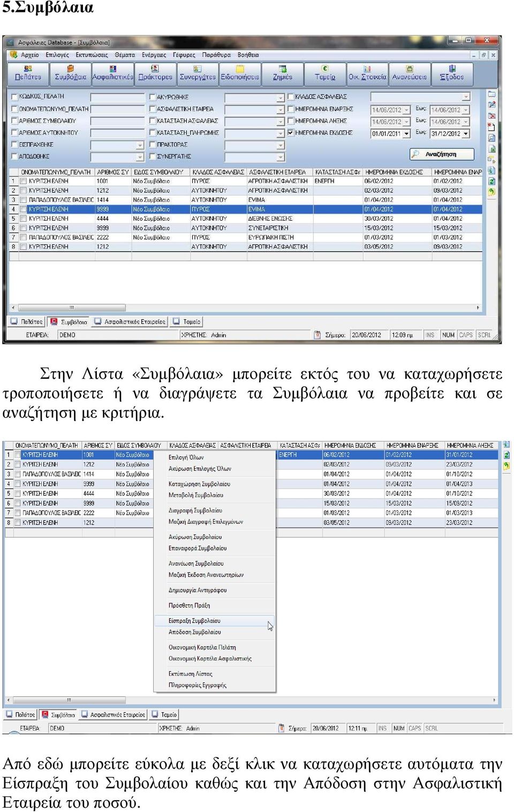
Task: Select row 7 ΠΑΠΑΔΟΠΟΥΛΟΣ ΒΑΣΙΛΕΙΟΣ 2222 in upper grid
Action: (246, 237)
